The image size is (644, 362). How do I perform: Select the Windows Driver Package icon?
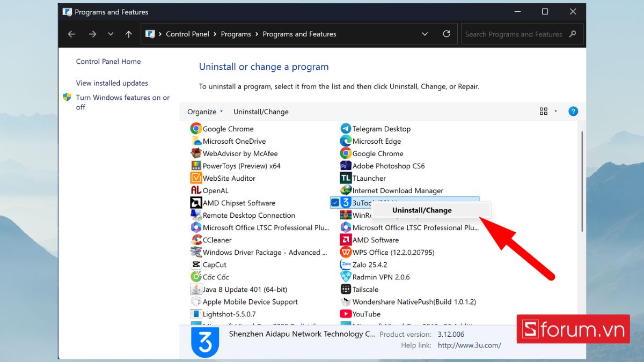coord(196,252)
